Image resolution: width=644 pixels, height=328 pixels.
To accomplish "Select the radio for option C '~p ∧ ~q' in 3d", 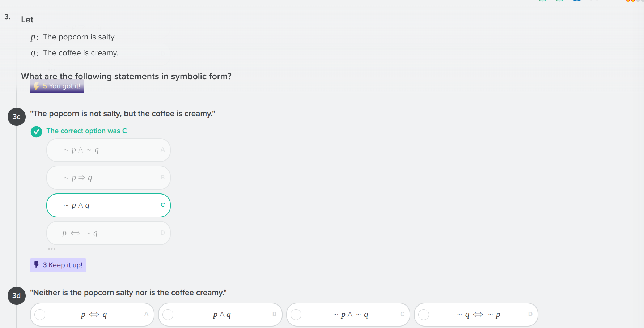I will coord(296,315).
